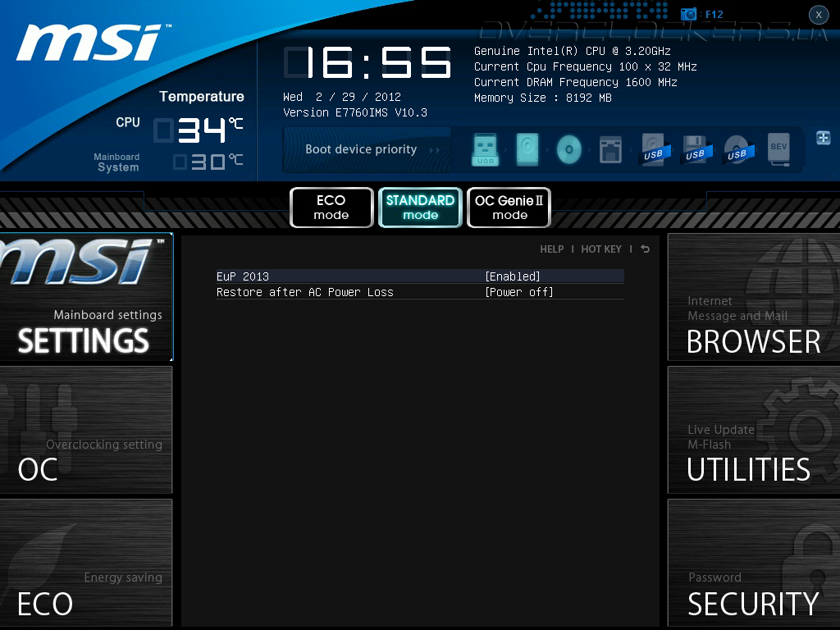840x630 pixels.
Task: Click the Version E7760IMS V10.3 text
Action: pos(355,112)
